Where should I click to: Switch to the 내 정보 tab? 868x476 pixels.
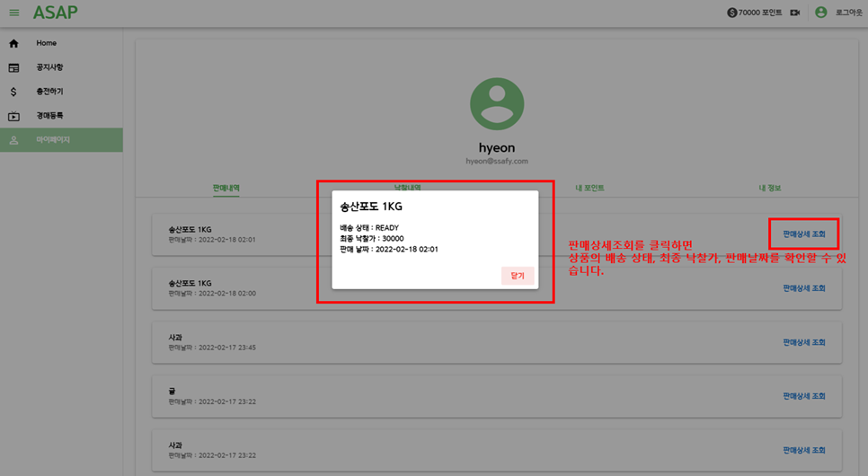pos(769,188)
